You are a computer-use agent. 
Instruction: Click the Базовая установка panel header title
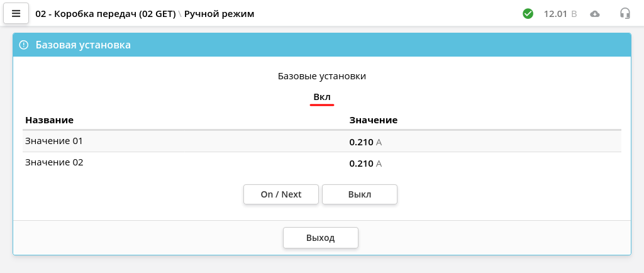coord(83,45)
